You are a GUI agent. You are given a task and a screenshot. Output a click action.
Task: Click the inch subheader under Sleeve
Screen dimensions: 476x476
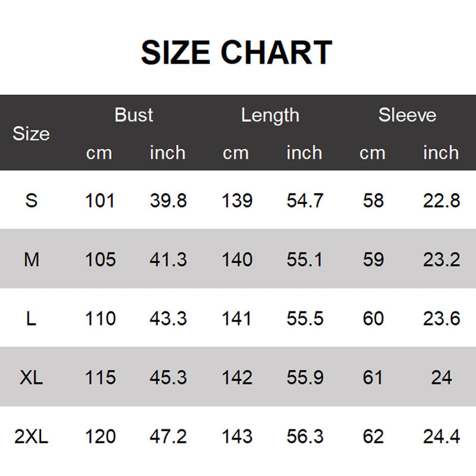pyautogui.click(x=441, y=153)
